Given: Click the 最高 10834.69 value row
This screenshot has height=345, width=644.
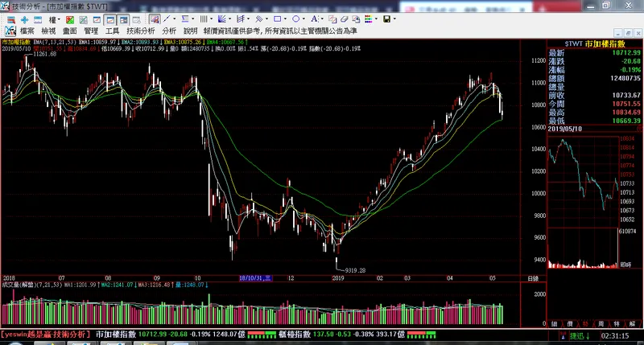Looking at the screenshot, I should pos(594,112).
